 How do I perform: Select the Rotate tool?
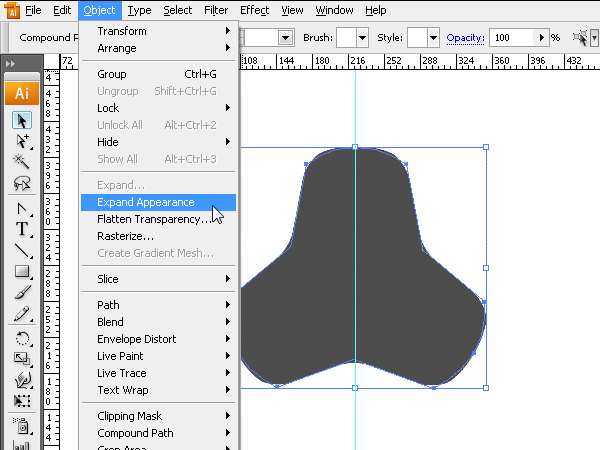point(22,338)
